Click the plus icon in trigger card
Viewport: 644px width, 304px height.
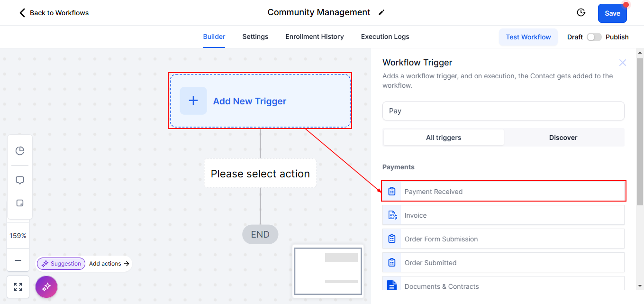pos(193,101)
